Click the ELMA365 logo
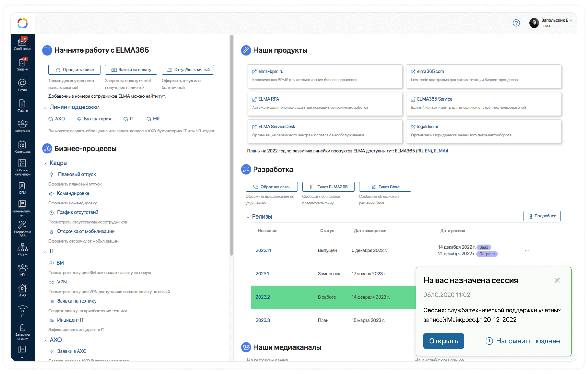 pyautogui.click(x=23, y=23)
